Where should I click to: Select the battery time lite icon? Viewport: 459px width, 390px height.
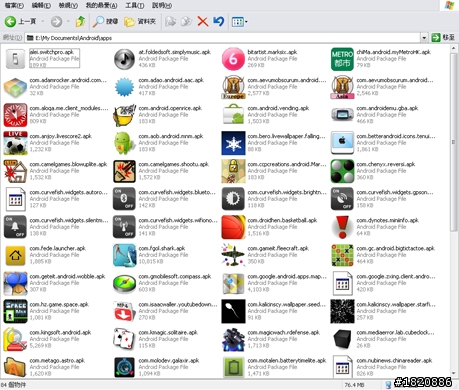233,367
